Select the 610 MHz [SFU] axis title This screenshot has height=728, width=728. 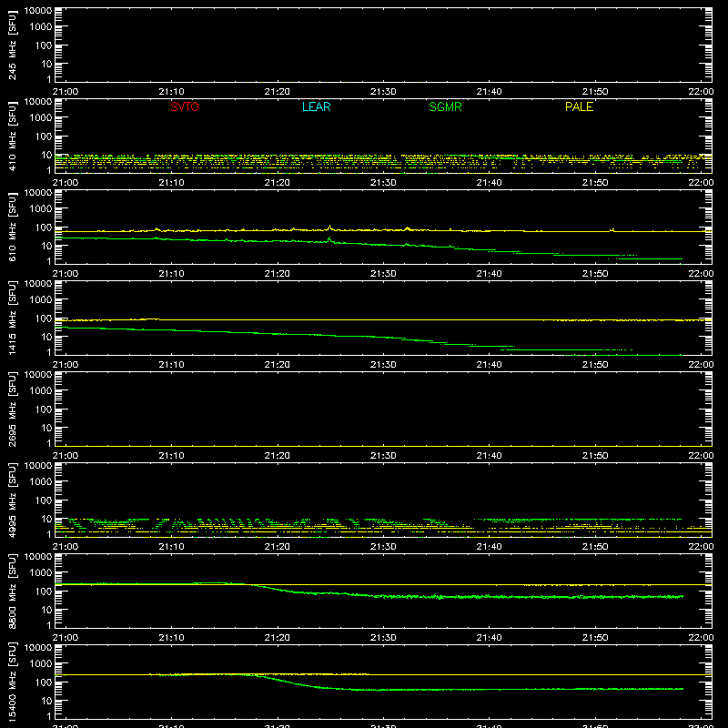point(13,227)
